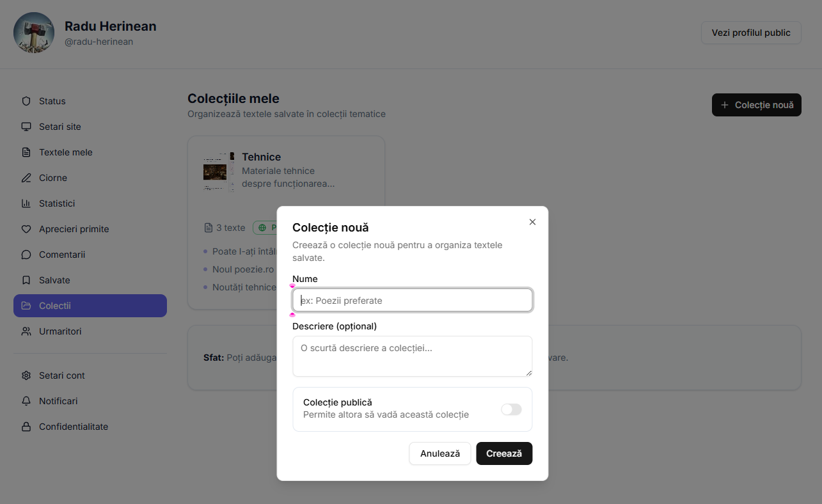The image size is (822, 504).
Task: Enable the Colecție publică switch
Action: coord(511,409)
